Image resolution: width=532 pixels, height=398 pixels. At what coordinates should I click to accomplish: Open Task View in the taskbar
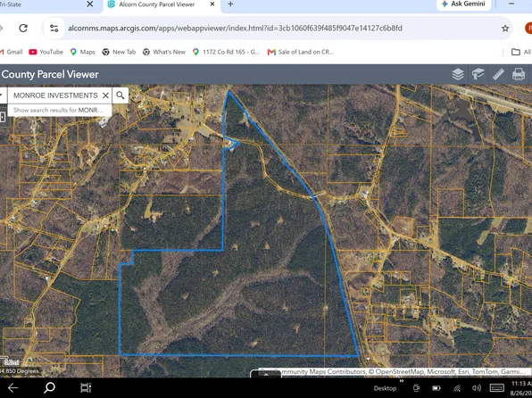(86, 388)
